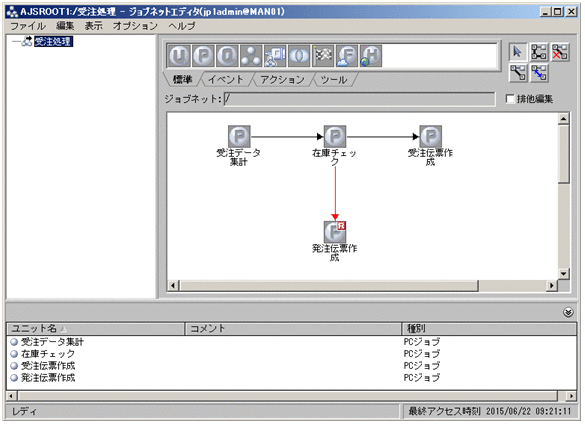Image resolution: width=585 pixels, height=425 pixels.
Task: Click the app icon in the title bar
Action: [x=12, y=12]
